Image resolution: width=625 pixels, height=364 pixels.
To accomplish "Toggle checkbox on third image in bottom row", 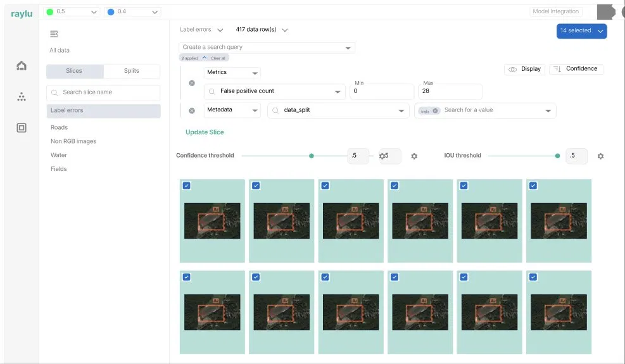I will point(325,277).
